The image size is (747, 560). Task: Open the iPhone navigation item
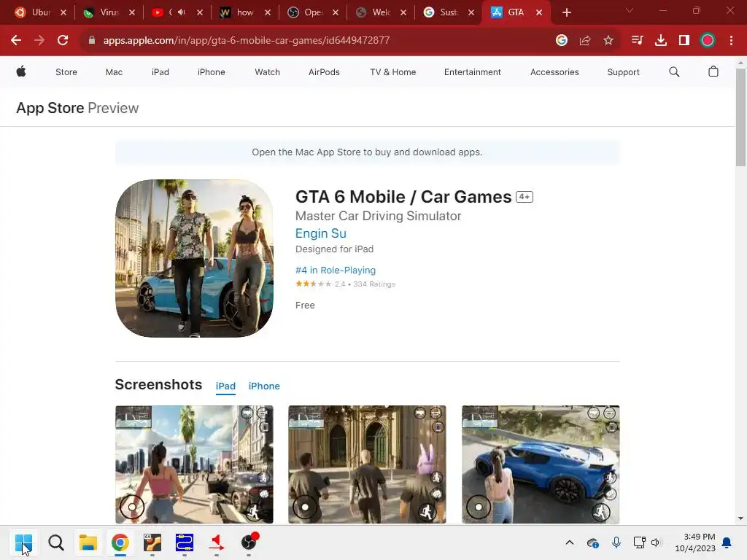(x=211, y=72)
